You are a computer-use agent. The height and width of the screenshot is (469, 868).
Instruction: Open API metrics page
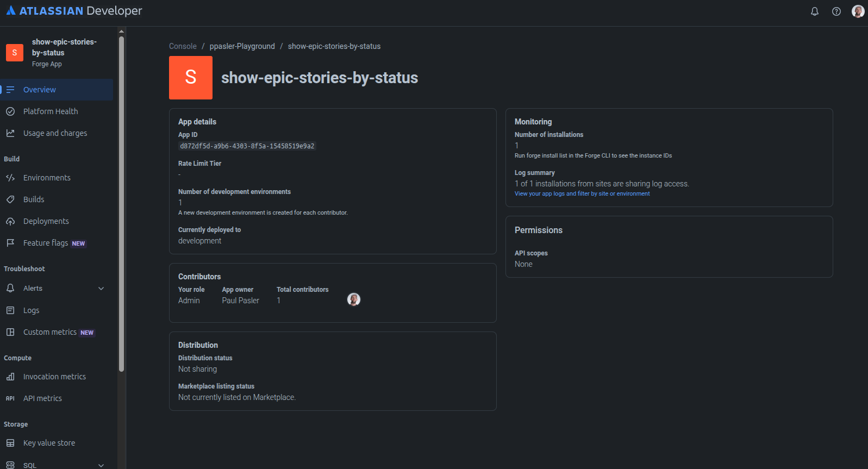pos(57,398)
